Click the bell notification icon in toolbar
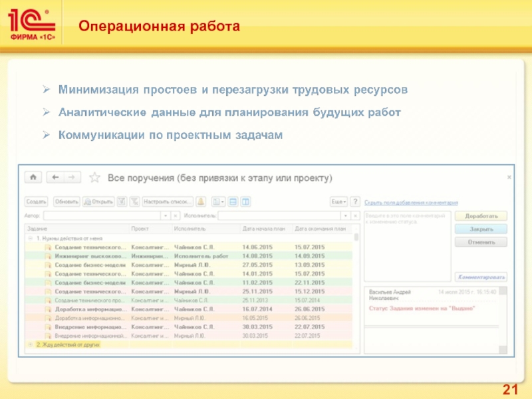 [x=201, y=201]
